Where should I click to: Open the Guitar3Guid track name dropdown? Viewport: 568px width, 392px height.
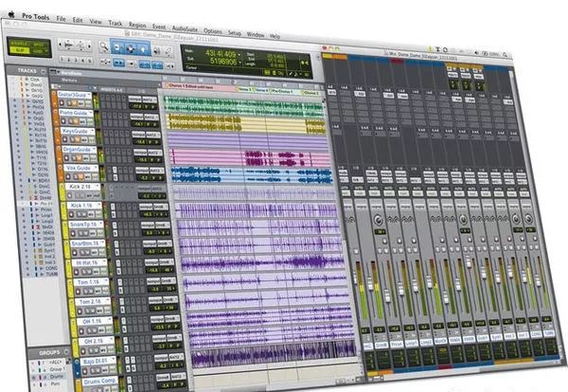pyautogui.click(x=89, y=96)
